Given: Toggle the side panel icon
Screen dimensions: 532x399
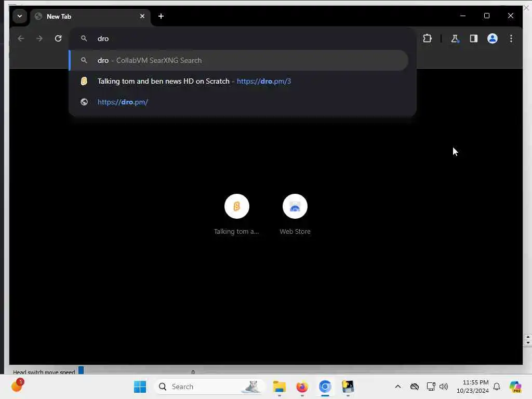Looking at the screenshot, I should click(474, 38).
